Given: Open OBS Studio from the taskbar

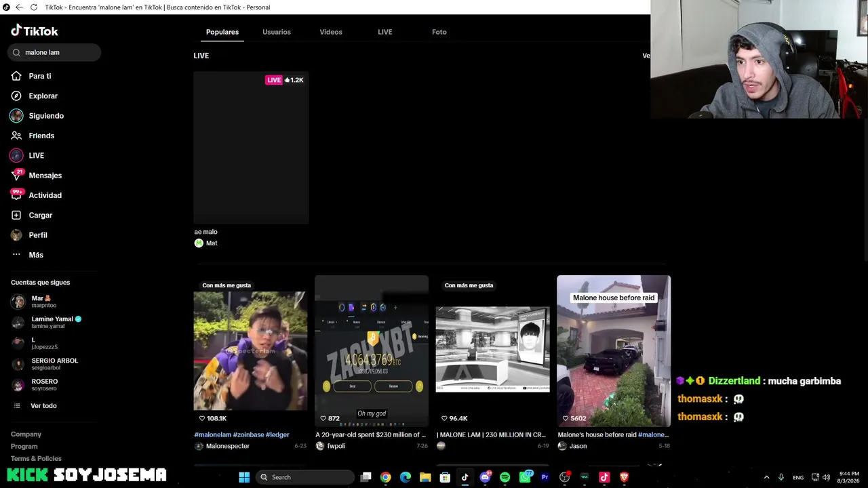Looking at the screenshot, I should coord(564,477).
